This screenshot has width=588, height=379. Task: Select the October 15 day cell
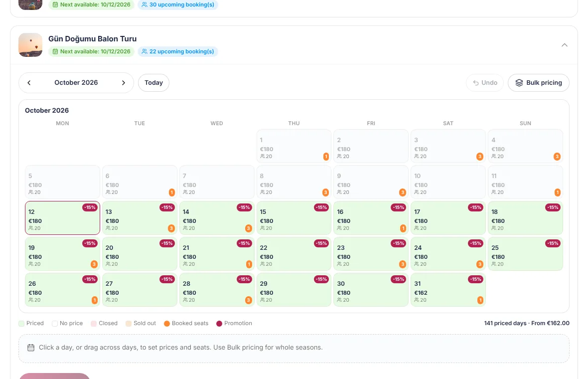point(294,218)
